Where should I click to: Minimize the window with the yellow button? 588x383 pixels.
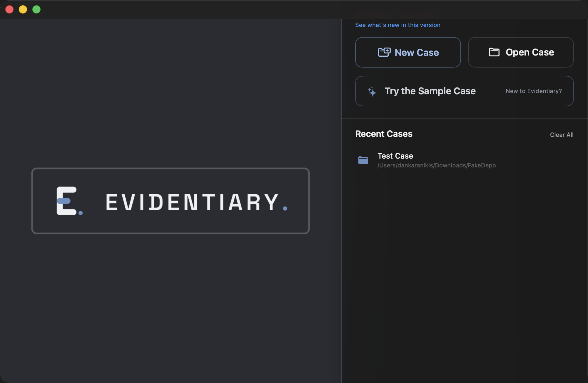pos(23,9)
